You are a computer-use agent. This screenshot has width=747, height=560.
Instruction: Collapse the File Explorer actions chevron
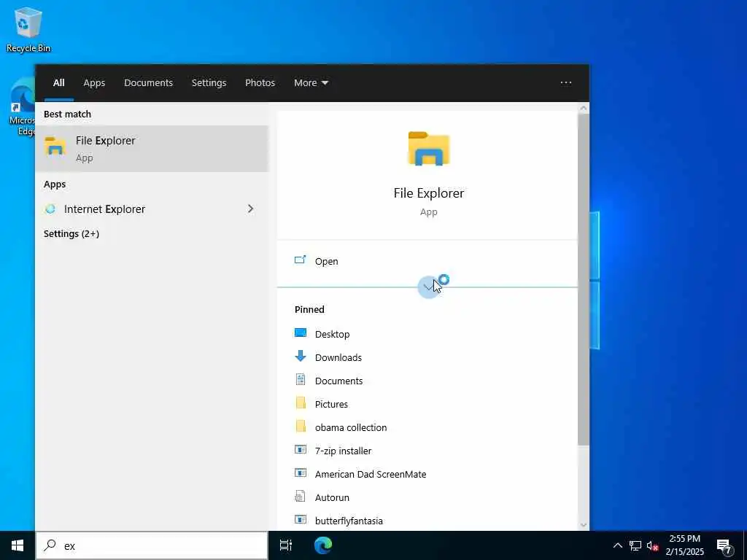[x=429, y=287]
